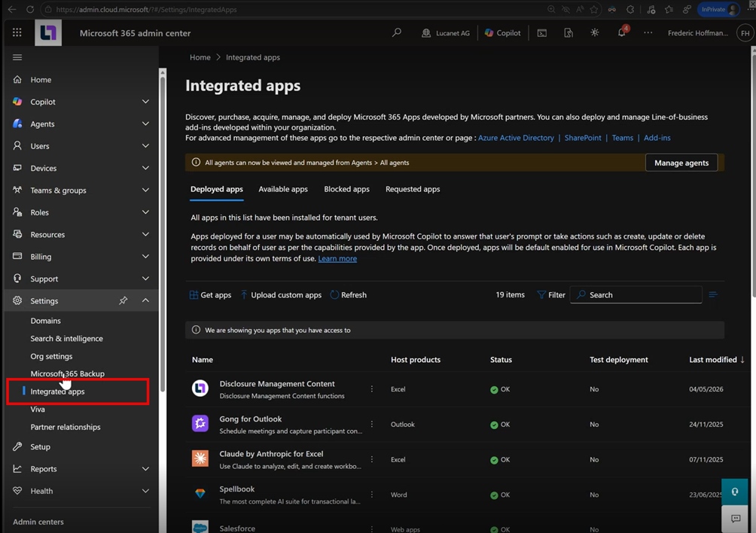The width and height of the screenshot is (756, 533).
Task: Expand the Agents navigation section
Action: (145, 124)
